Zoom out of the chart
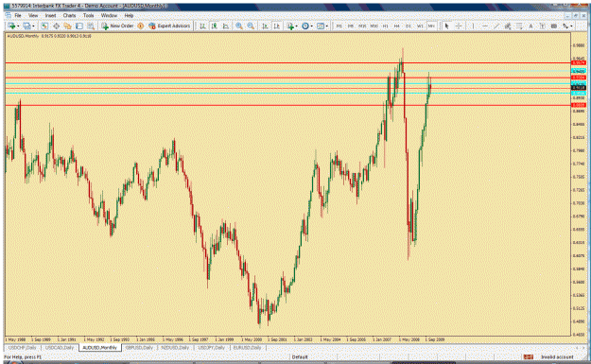The width and height of the screenshot is (591, 364). click(x=251, y=26)
